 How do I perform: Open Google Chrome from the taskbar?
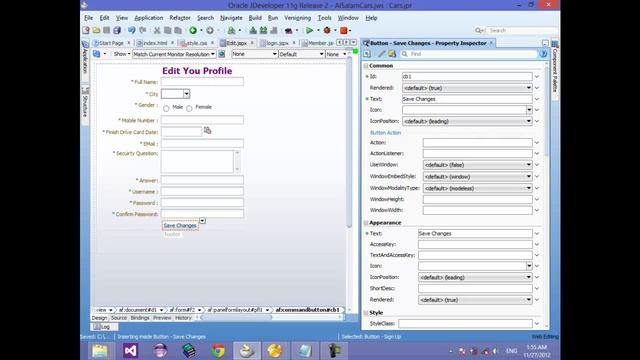pyautogui.click(x=218, y=351)
